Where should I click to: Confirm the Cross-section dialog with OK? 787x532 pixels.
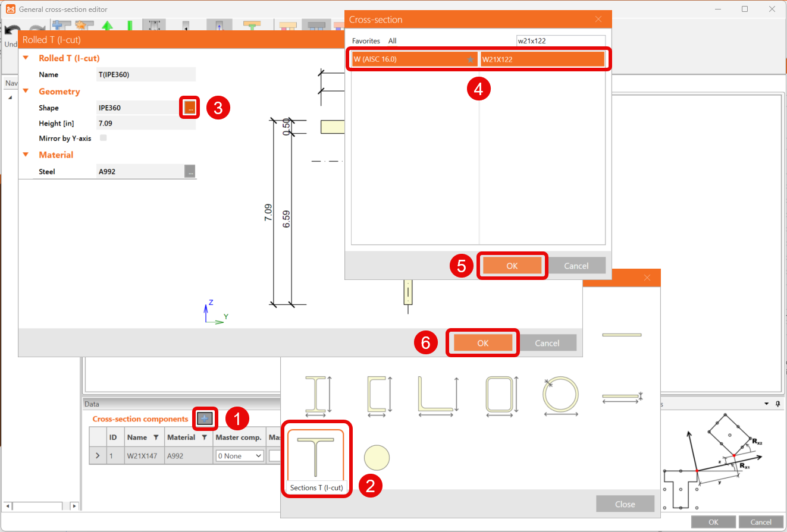(x=512, y=266)
